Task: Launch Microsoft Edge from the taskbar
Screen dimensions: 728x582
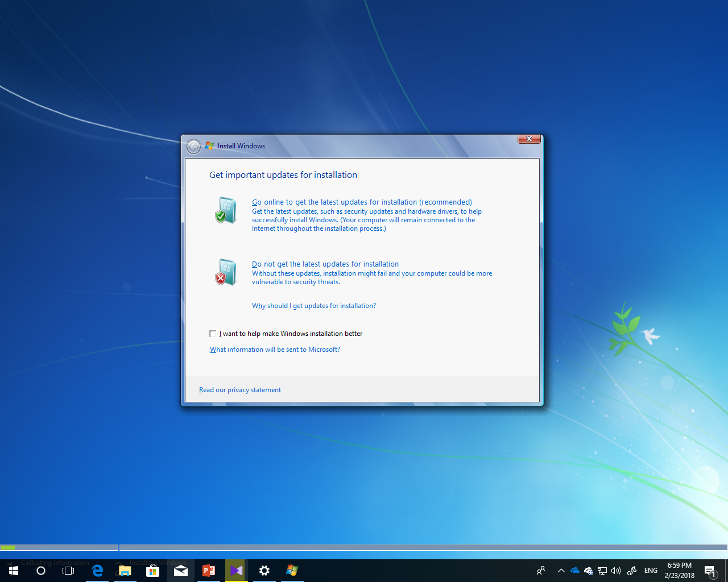Action: tap(97, 571)
